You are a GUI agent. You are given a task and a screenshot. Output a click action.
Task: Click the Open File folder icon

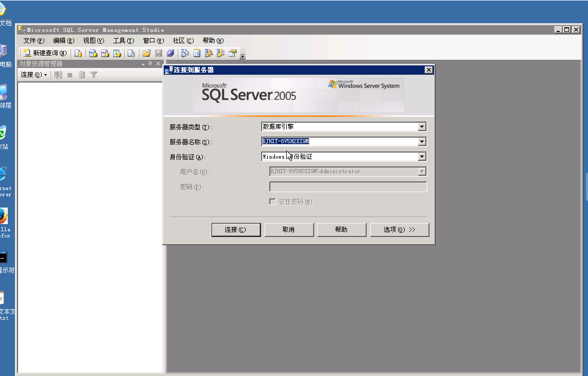pyautogui.click(x=147, y=53)
